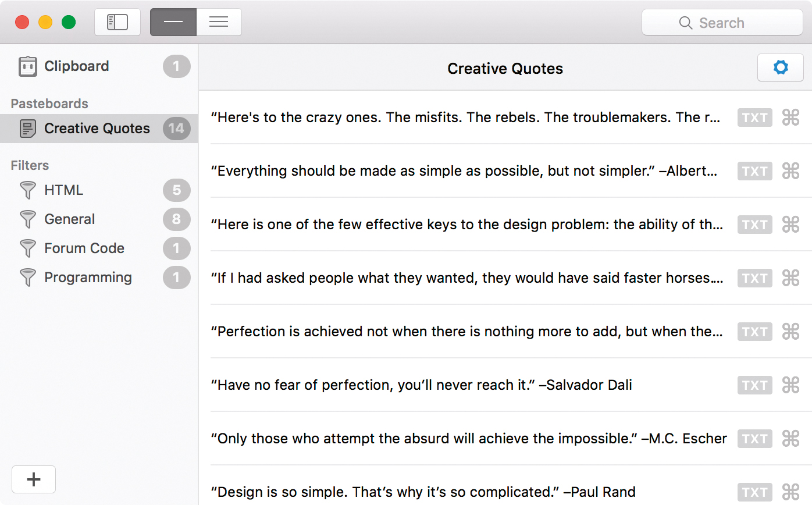The image size is (812, 505).
Task: Switch to multi-line expanded view
Action: (219, 23)
